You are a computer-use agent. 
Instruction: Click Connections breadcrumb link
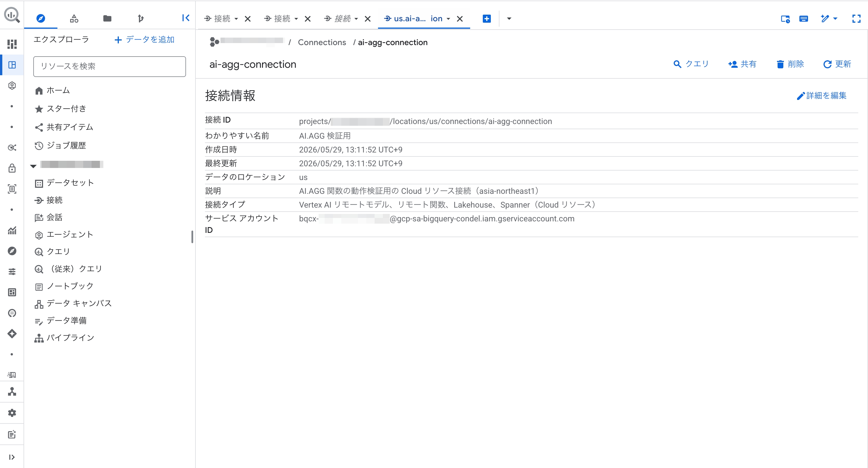pos(322,42)
